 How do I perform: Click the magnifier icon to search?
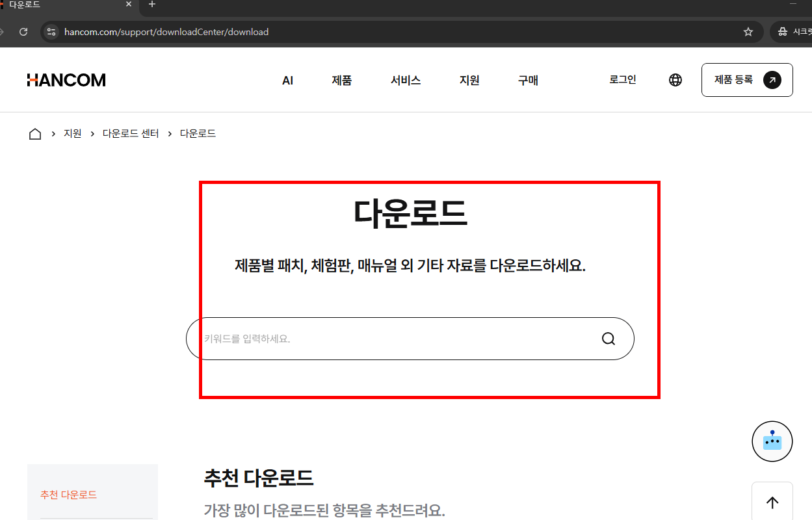608,338
